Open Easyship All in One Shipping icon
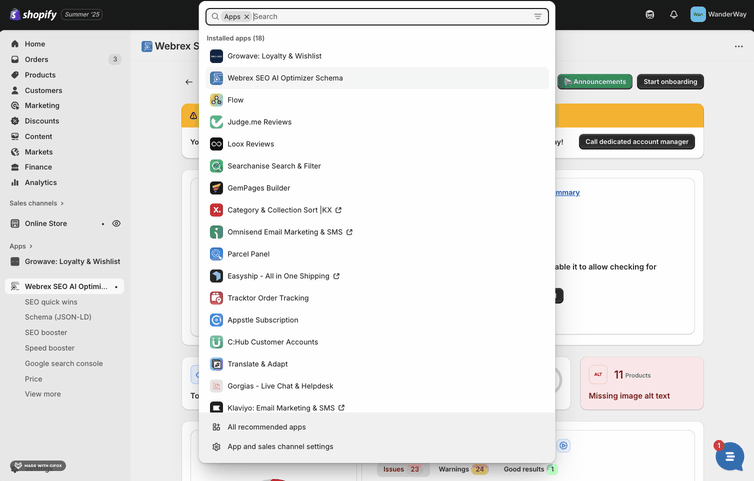The image size is (754, 481). (x=216, y=276)
